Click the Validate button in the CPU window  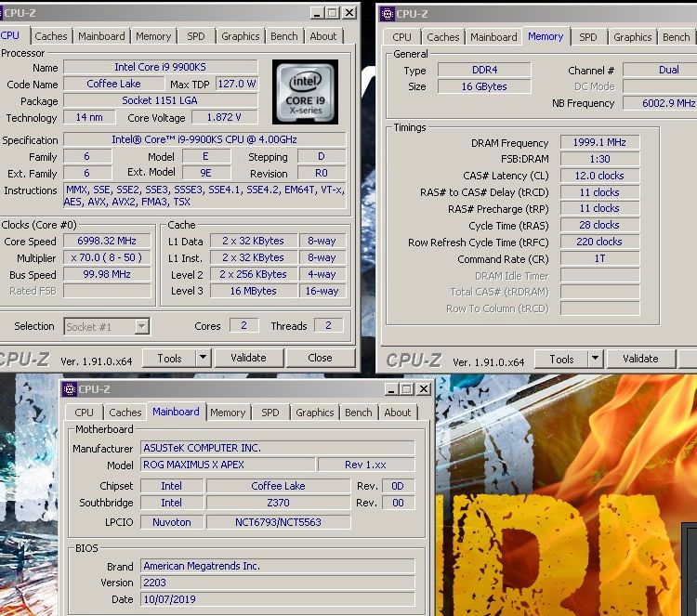248,358
